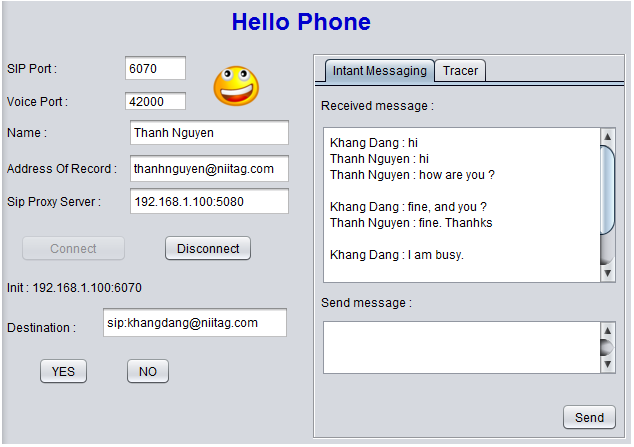Screen dimensions: 634x447
Task: Click the 'Received message :' label
Action: click(377, 106)
